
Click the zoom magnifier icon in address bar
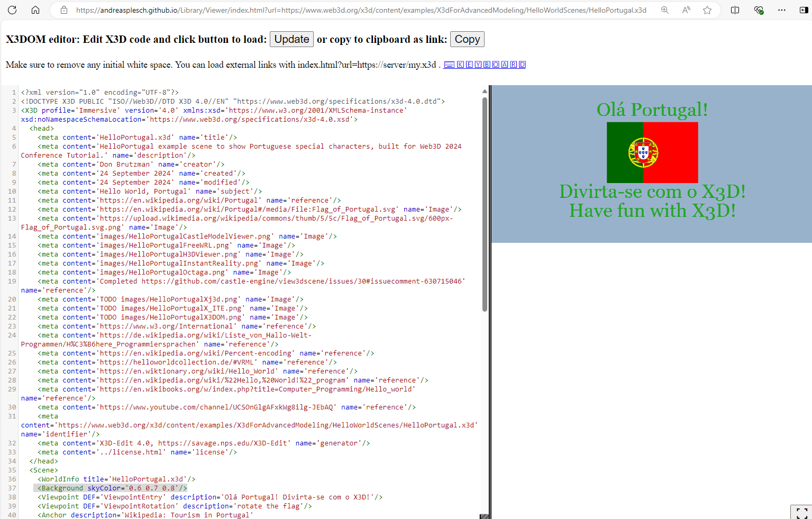point(665,10)
